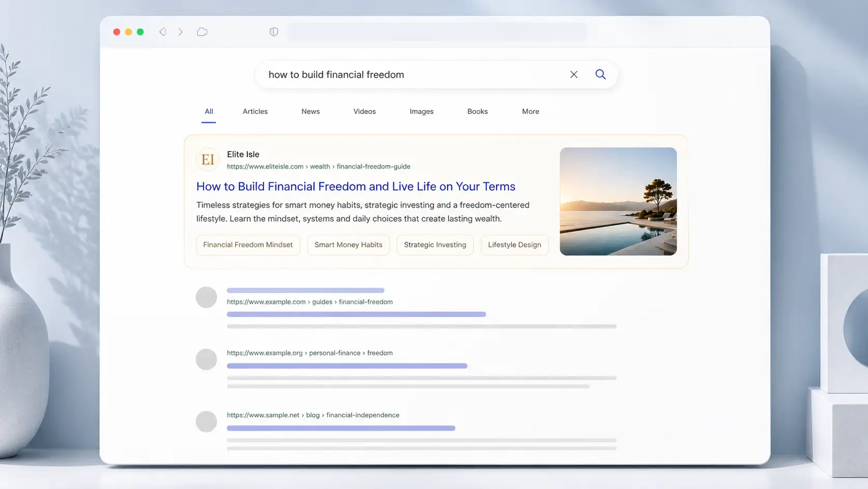Switch to the Articles tab
868x489 pixels.
pos(255,111)
